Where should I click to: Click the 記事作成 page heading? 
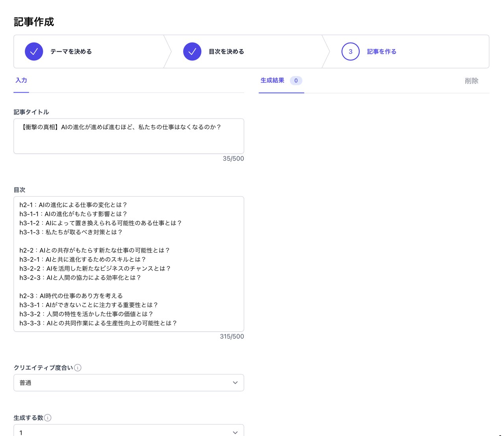[34, 22]
